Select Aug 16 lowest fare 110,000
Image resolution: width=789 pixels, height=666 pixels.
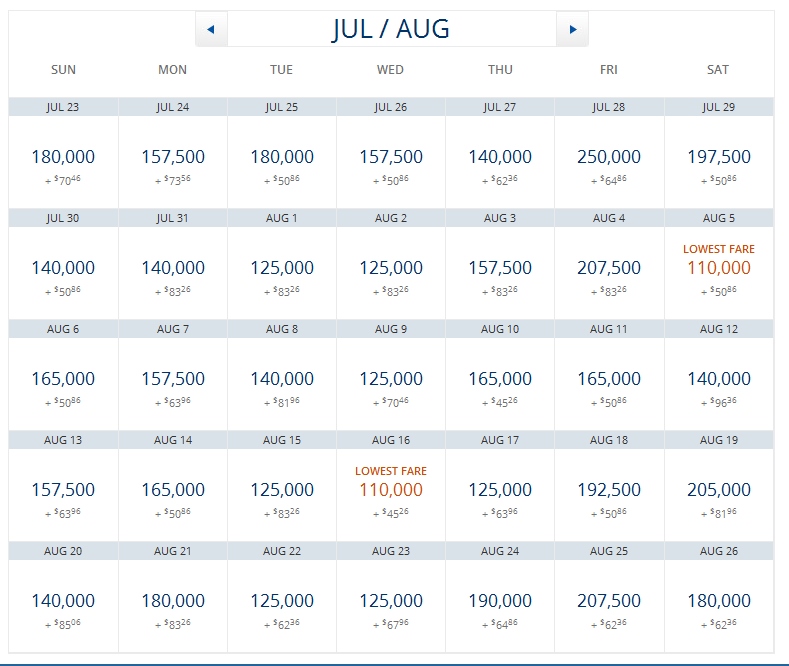tap(390, 490)
